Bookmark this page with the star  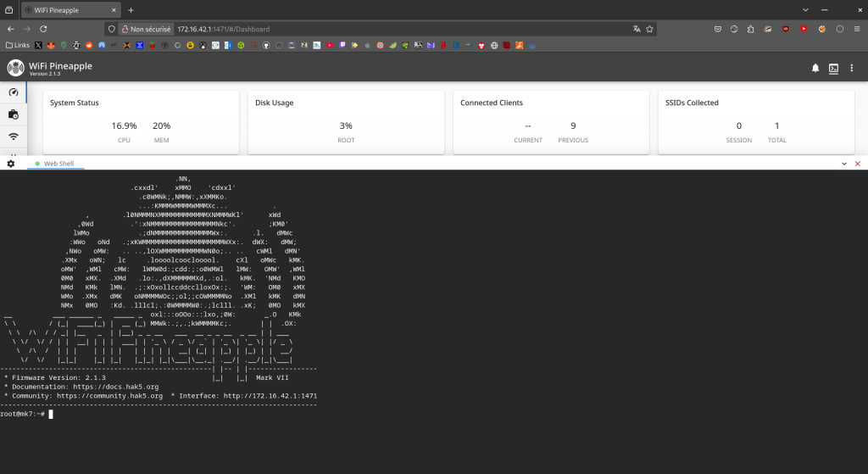(650, 29)
